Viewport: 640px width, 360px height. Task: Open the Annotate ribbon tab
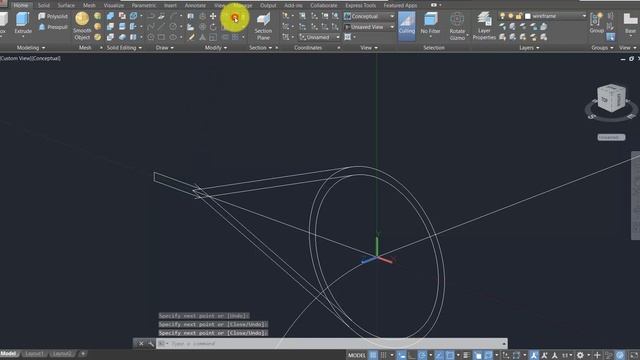click(195, 5)
